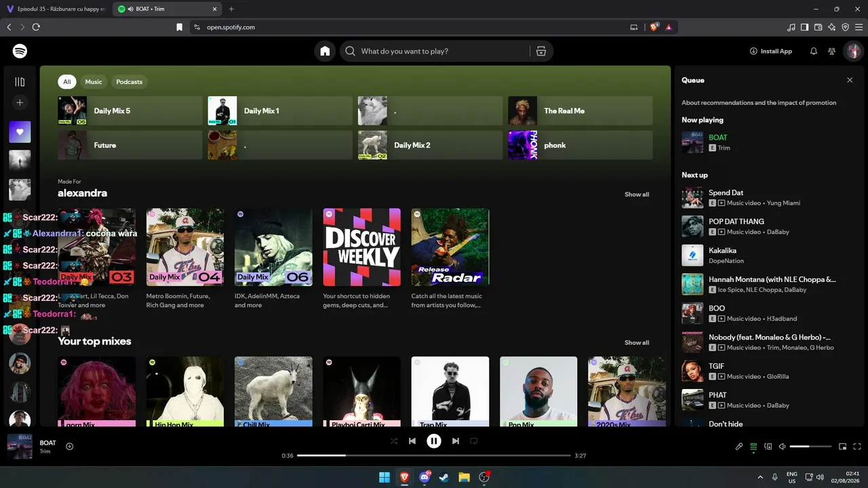
Task: Open Brave Shields lion icon
Action: (x=654, y=27)
